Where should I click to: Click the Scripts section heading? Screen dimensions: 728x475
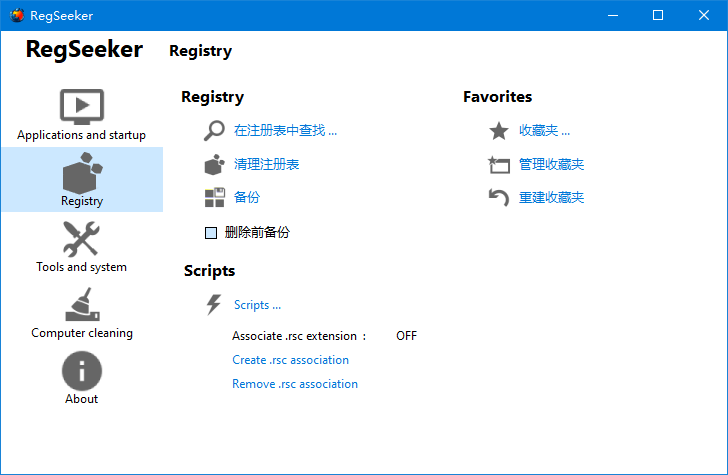point(209,271)
